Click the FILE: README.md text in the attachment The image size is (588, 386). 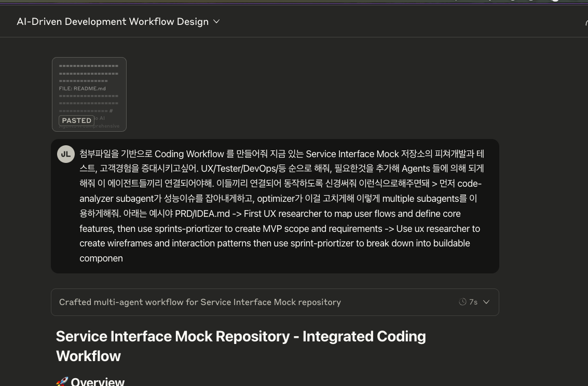point(83,89)
